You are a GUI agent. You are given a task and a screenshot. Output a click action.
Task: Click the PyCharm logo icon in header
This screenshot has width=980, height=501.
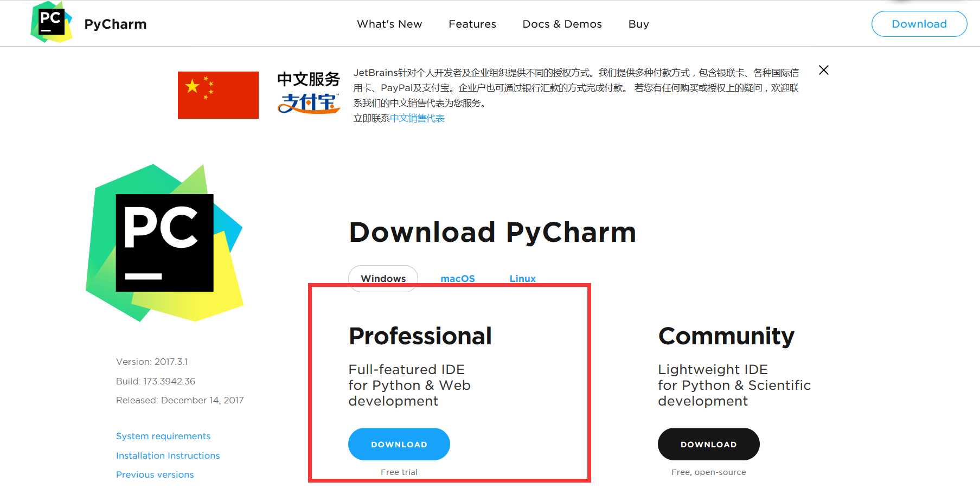click(x=52, y=22)
